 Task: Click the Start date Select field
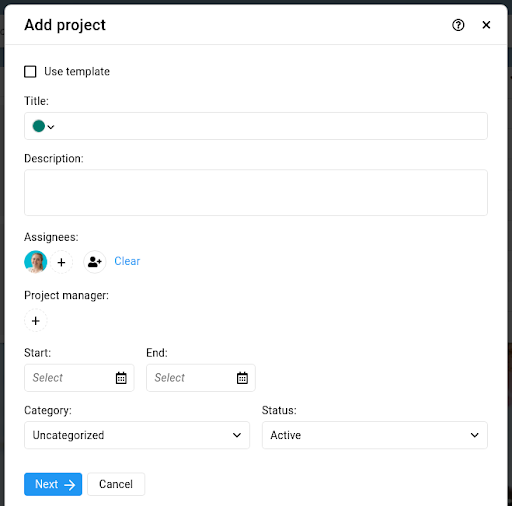[x=79, y=378]
